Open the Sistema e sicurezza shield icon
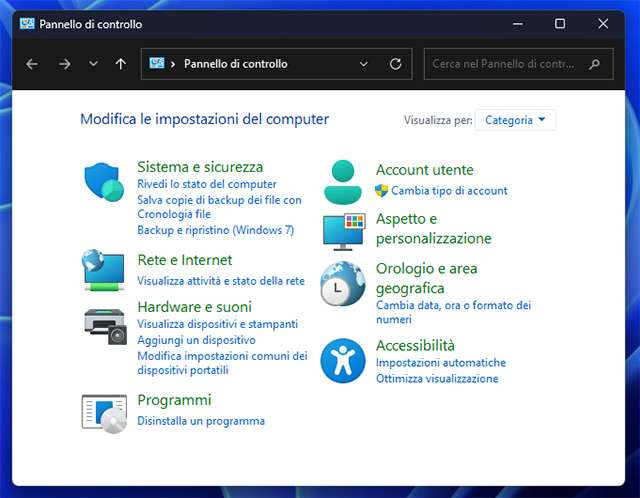Screen dimensions: 640x498 [x=104, y=182]
